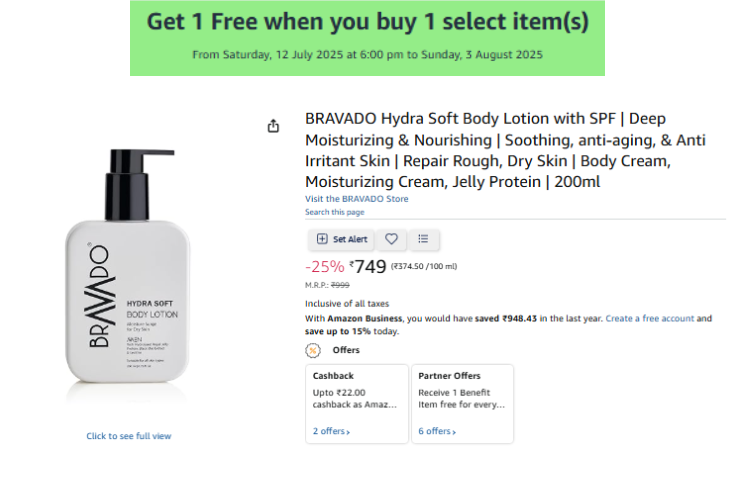The image size is (751, 491).
Task: Click the heart wishlist icon
Action: tap(392, 239)
